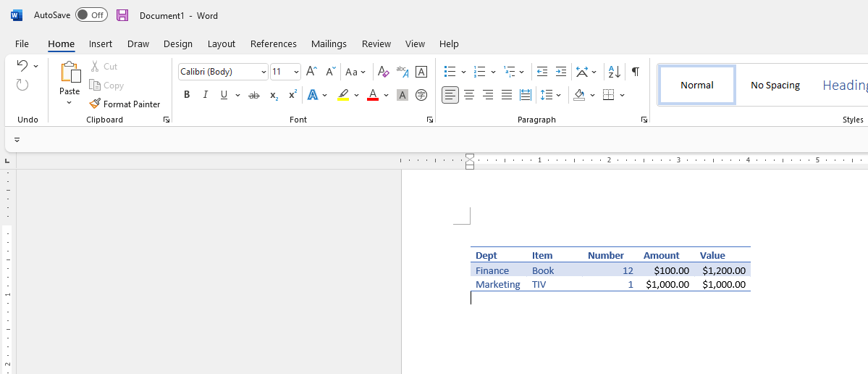Toggle Show/Hide paragraph marks
868x374 pixels.
[x=635, y=72]
